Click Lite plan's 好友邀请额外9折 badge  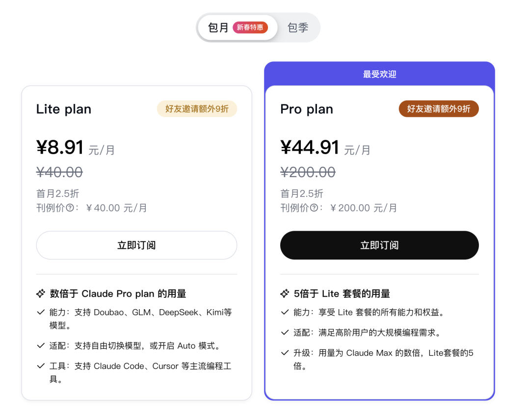[x=197, y=109]
